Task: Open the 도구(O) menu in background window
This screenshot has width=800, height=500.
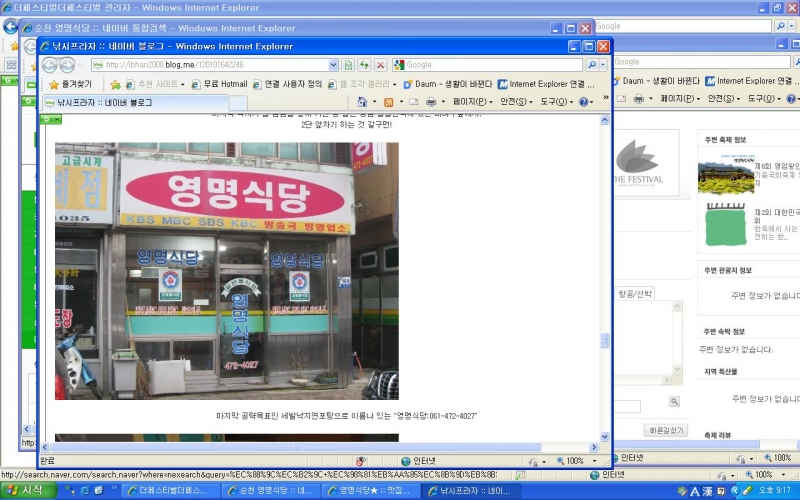Action: click(764, 98)
